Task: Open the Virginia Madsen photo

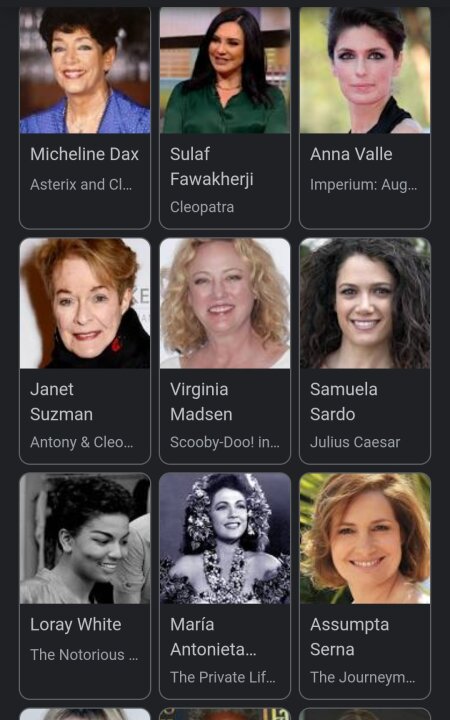Action: (x=225, y=303)
